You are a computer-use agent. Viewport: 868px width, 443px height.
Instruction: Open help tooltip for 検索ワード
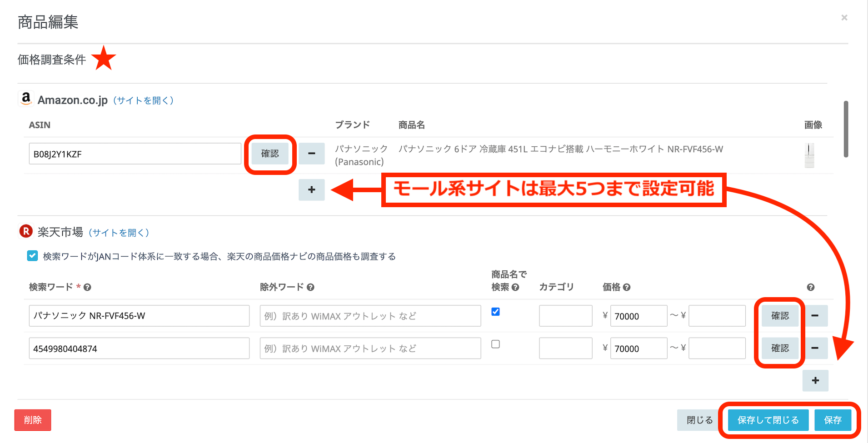pyautogui.click(x=87, y=287)
